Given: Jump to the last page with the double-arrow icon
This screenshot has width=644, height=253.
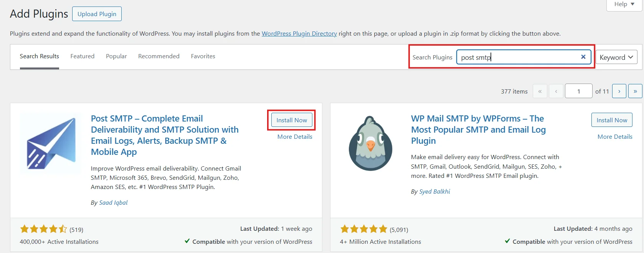Looking at the screenshot, I should pyautogui.click(x=635, y=91).
